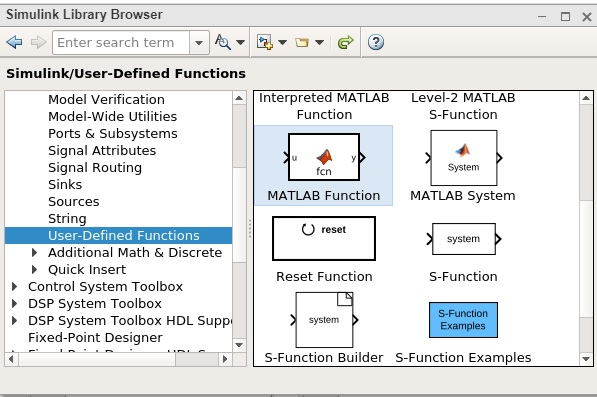Click the pane splitter handle

click(x=250, y=228)
